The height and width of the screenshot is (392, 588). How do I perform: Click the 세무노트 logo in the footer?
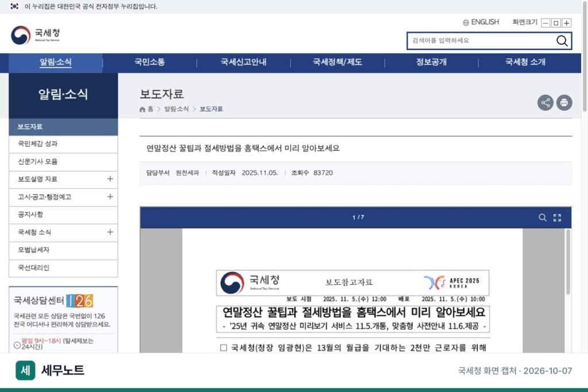pos(50,370)
